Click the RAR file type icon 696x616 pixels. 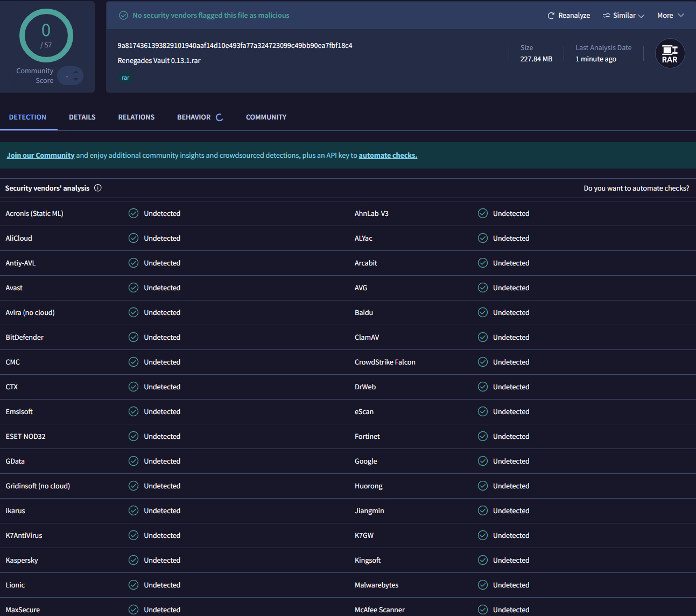pyautogui.click(x=670, y=54)
